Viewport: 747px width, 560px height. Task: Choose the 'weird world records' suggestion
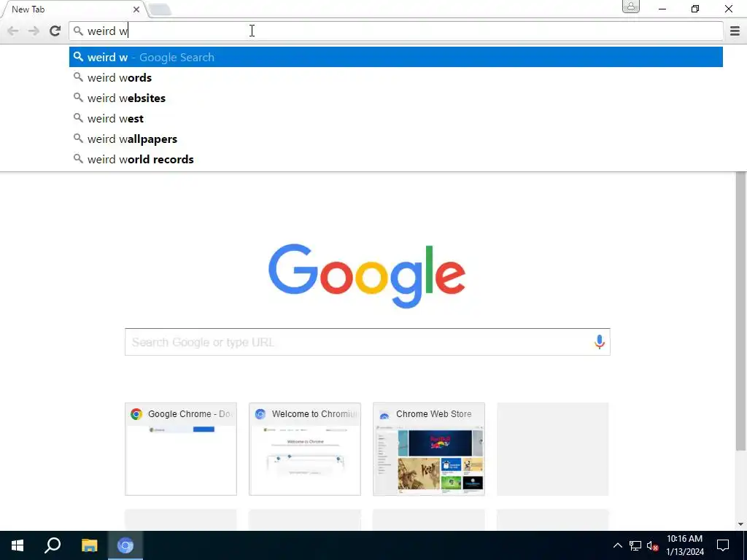pos(396,160)
